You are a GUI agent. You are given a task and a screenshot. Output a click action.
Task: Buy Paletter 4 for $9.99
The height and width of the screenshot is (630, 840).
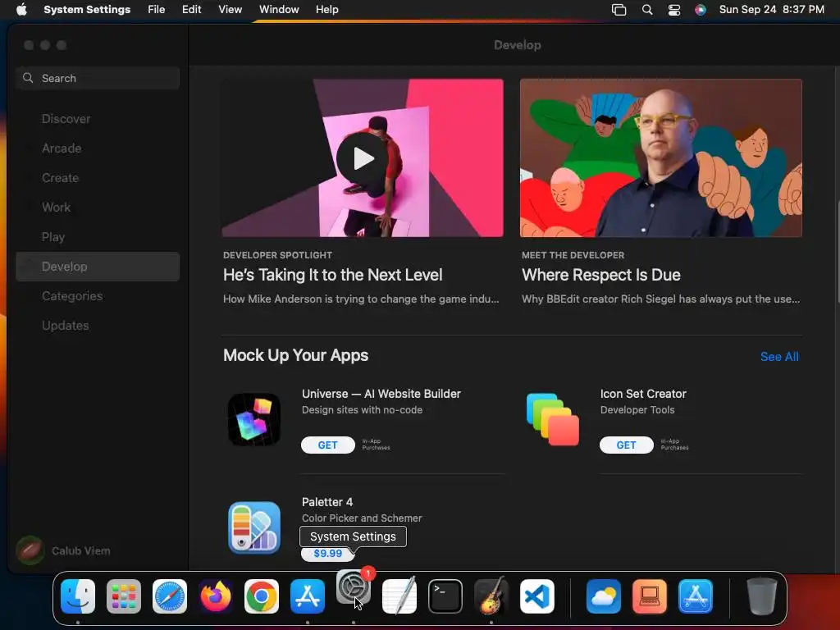coord(328,554)
